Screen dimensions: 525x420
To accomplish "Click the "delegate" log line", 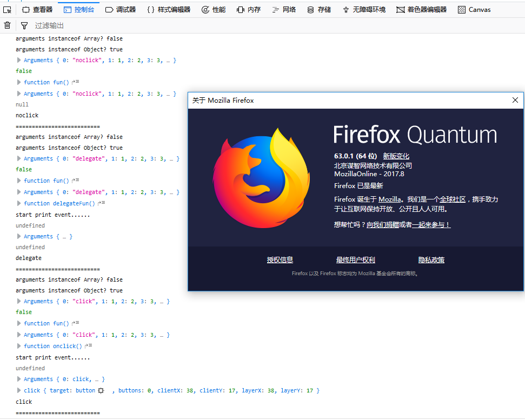I will point(29,258).
